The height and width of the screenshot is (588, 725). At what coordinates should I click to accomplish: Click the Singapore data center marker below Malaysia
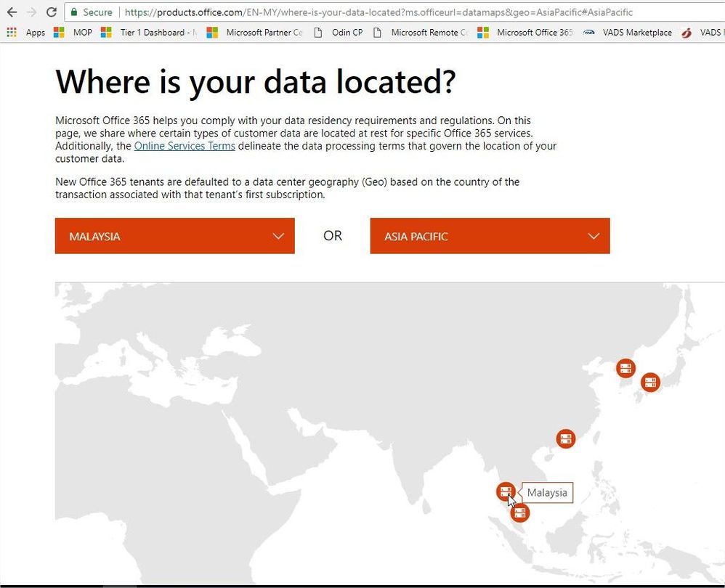pyautogui.click(x=519, y=513)
